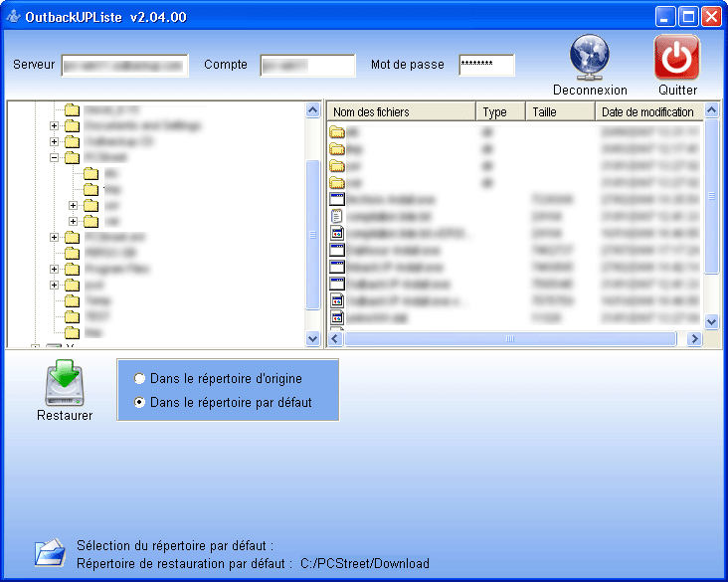
Task: Sort by "Date de modification" column header
Action: (x=648, y=112)
